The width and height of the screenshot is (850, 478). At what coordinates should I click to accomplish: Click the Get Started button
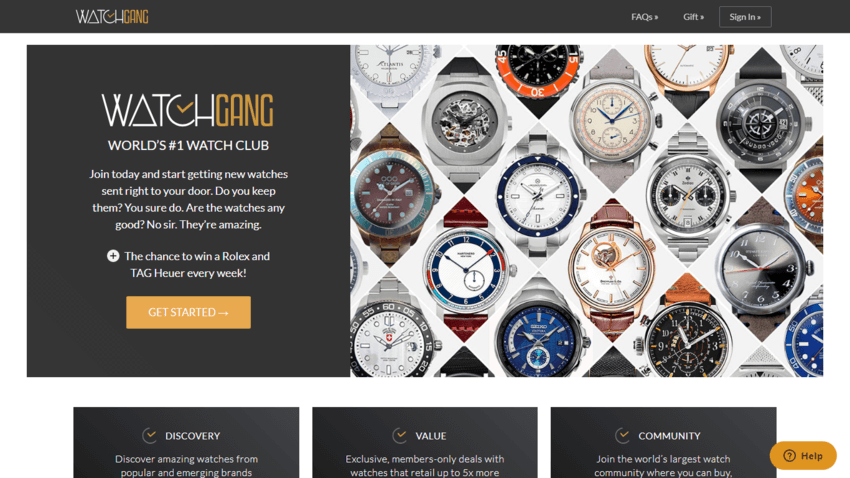[188, 312]
